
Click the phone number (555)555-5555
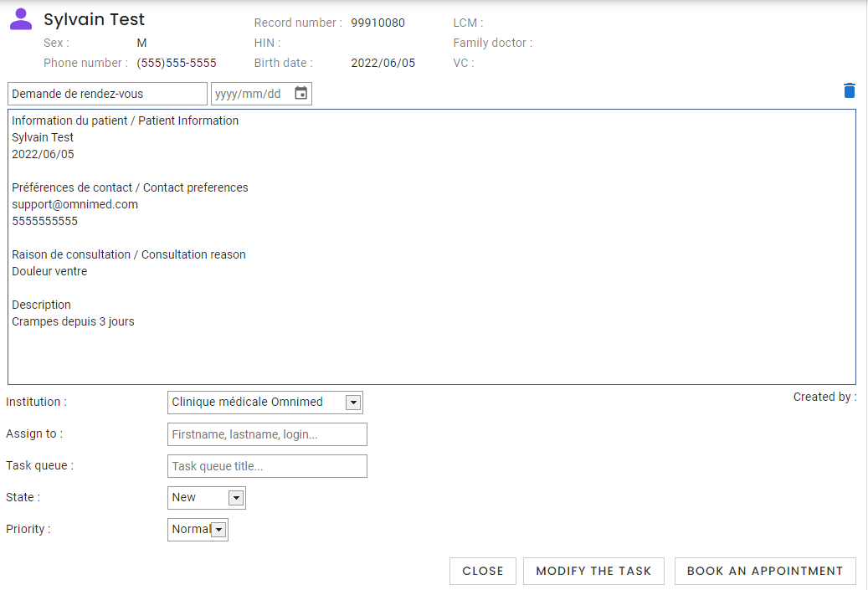[x=176, y=63]
